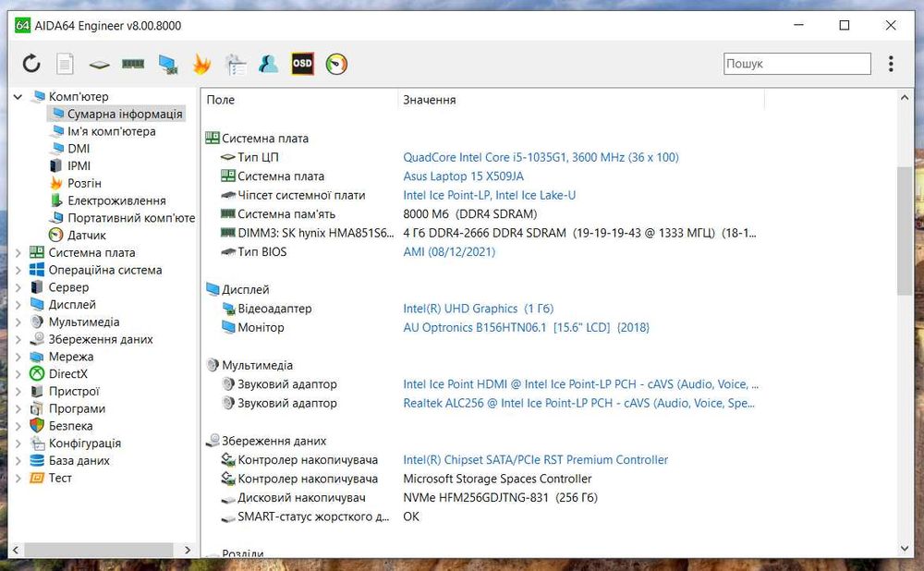924x571 pixels.
Task: Open AU Optronics B156HTN06.1 monitor link
Action: (527, 328)
